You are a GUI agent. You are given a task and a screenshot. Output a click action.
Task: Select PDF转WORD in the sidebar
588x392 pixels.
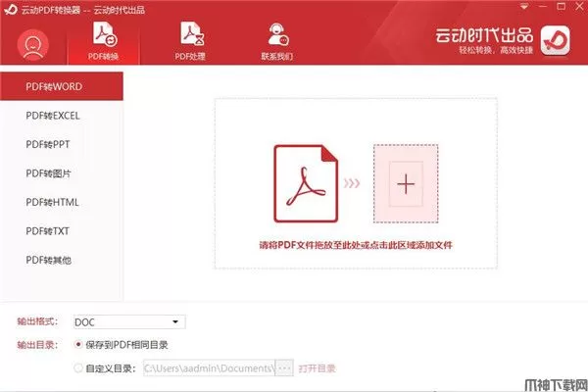pyautogui.click(x=62, y=86)
